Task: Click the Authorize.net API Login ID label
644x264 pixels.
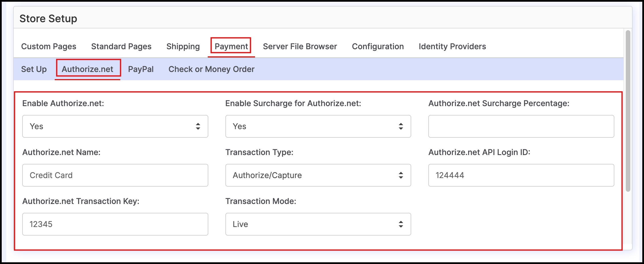Action: [479, 152]
